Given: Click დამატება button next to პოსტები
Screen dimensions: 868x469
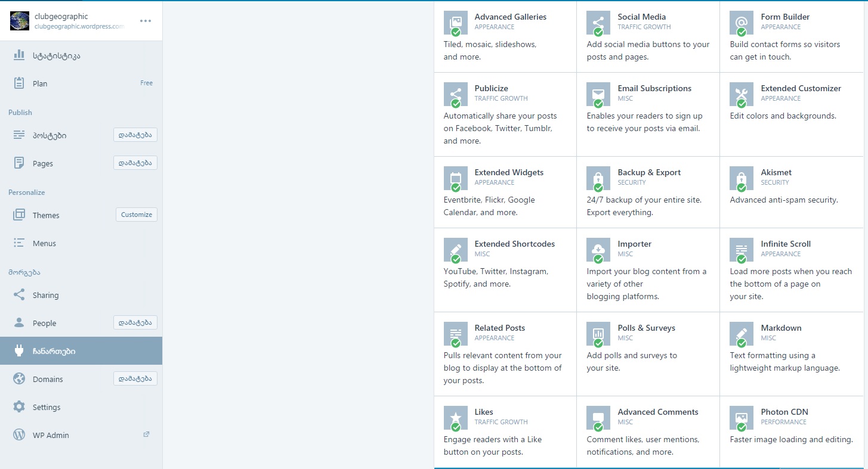Looking at the screenshot, I should click(135, 135).
